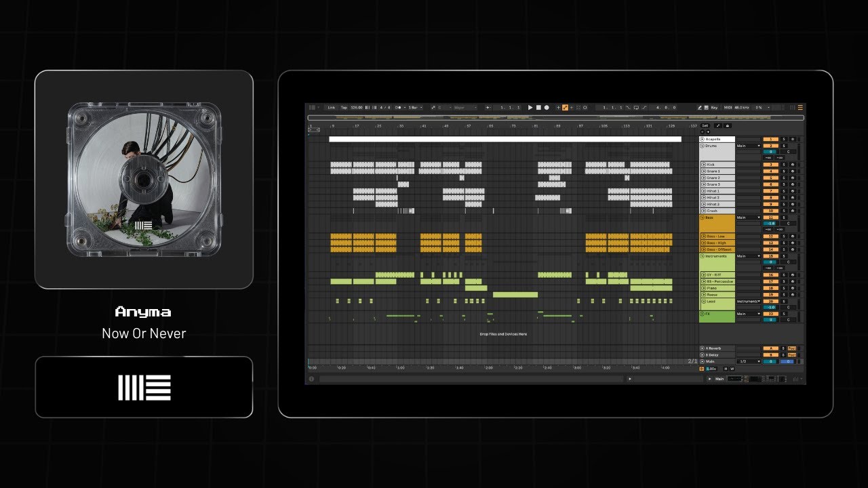Open Bass output routing Main dropdown
The image size is (868, 488).
749,218
